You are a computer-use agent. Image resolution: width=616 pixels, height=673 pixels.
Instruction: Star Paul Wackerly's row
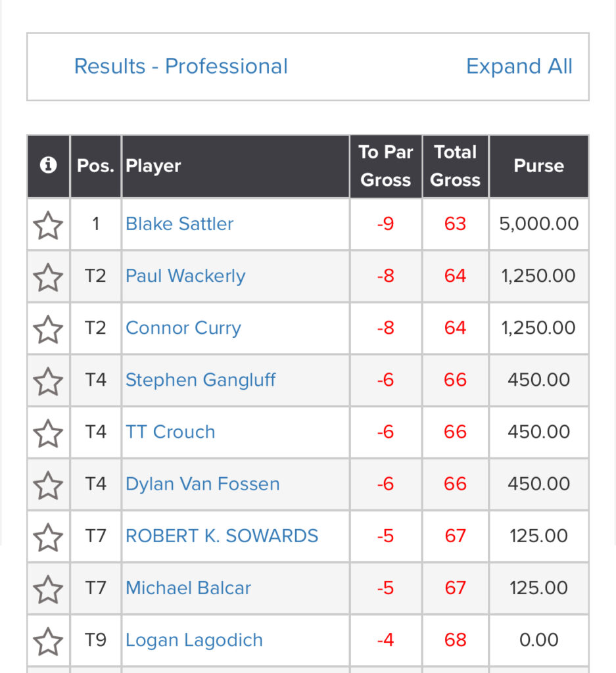point(48,277)
